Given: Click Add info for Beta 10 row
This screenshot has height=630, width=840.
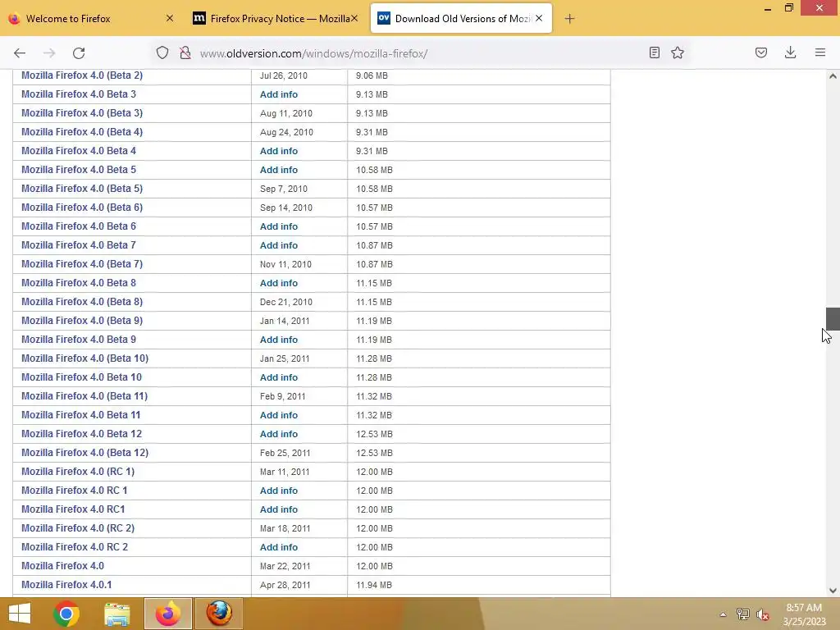Looking at the screenshot, I should coord(279,377).
